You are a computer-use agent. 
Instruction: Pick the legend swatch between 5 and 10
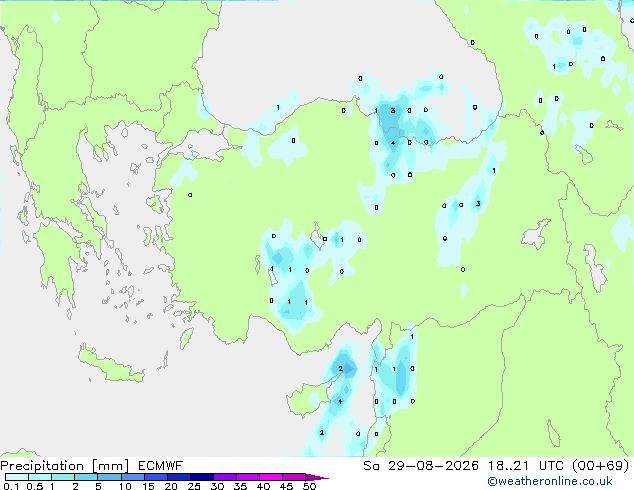[109, 477]
